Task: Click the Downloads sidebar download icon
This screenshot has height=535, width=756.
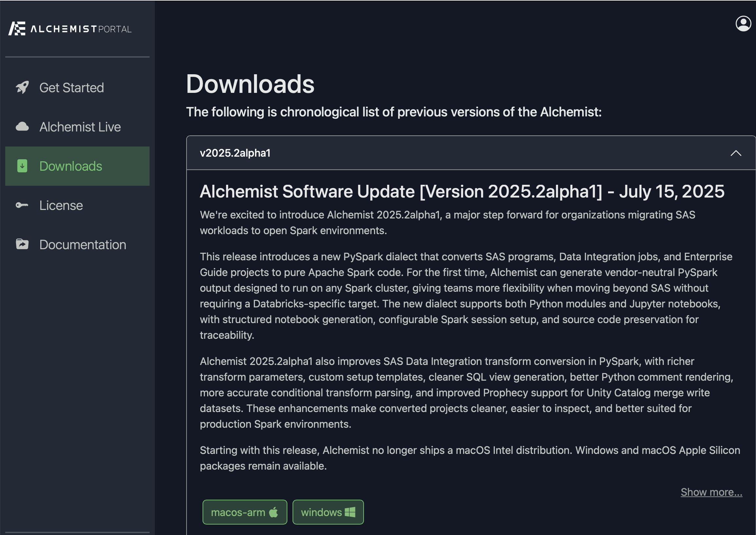Action: (x=22, y=166)
